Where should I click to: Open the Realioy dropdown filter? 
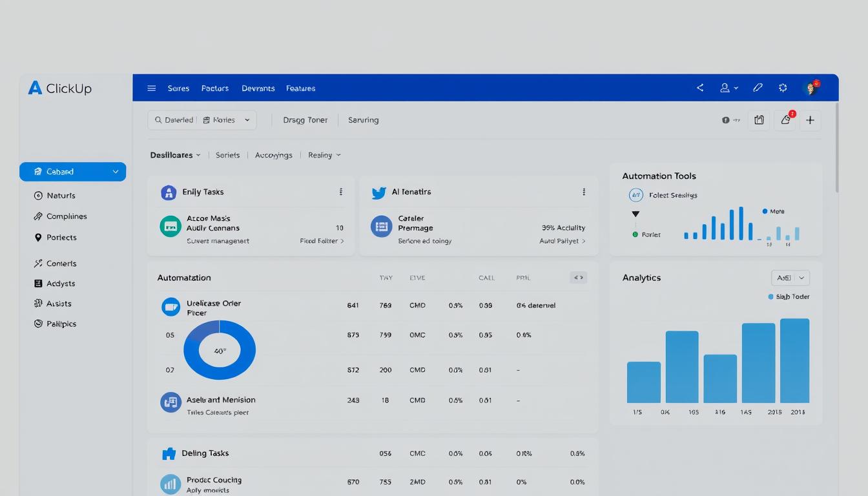pos(324,155)
